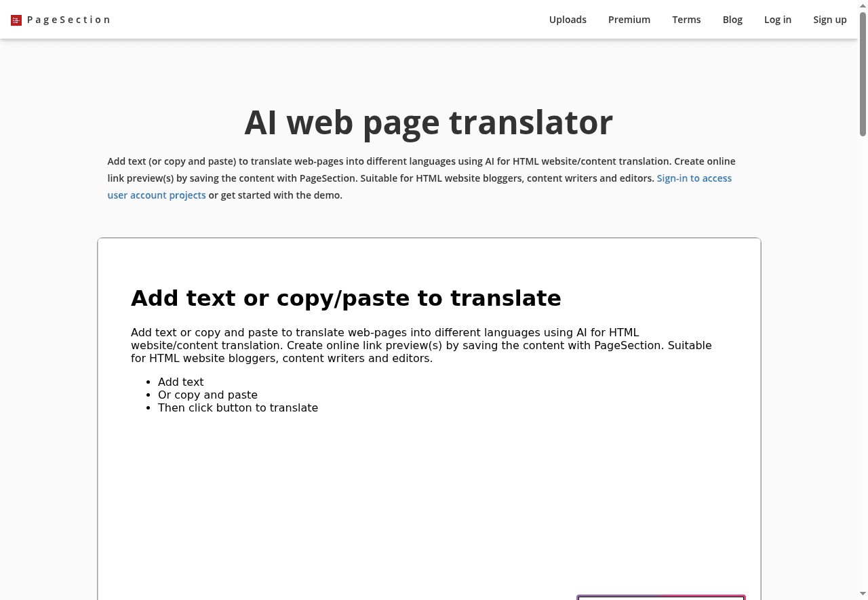Open the Uploads section

tap(568, 20)
